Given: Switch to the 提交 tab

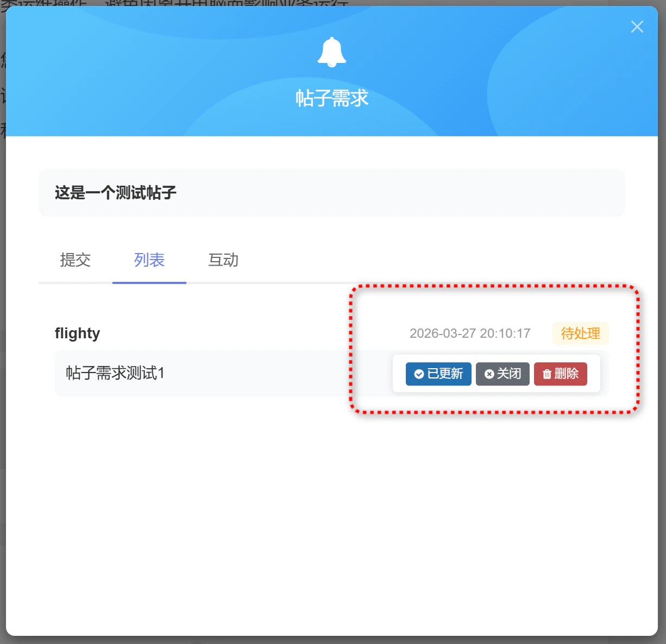Looking at the screenshot, I should click(x=76, y=260).
